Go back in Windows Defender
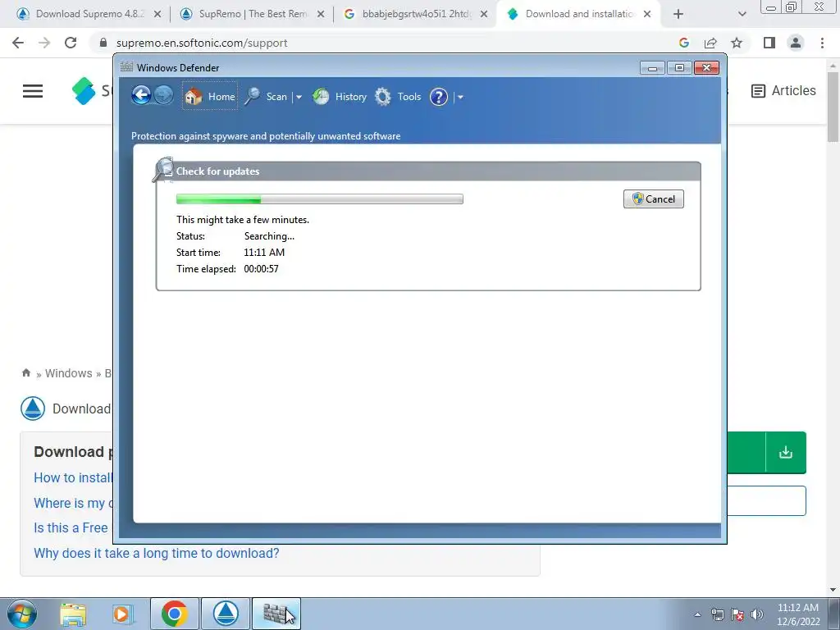840x630 pixels. 141,96
